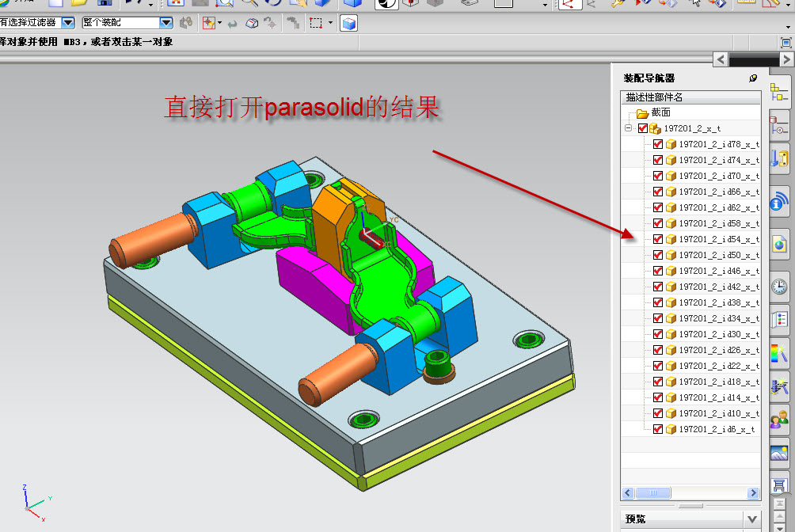Open the Constraint Navigator sidebar tab
Viewport: 795px width, 532px height.
tap(779, 124)
